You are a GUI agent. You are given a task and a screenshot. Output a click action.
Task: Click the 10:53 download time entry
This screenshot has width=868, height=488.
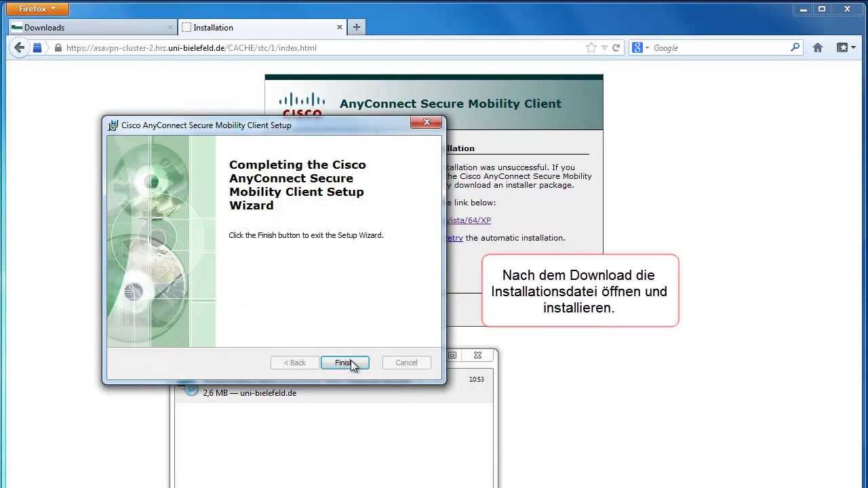[x=476, y=380]
